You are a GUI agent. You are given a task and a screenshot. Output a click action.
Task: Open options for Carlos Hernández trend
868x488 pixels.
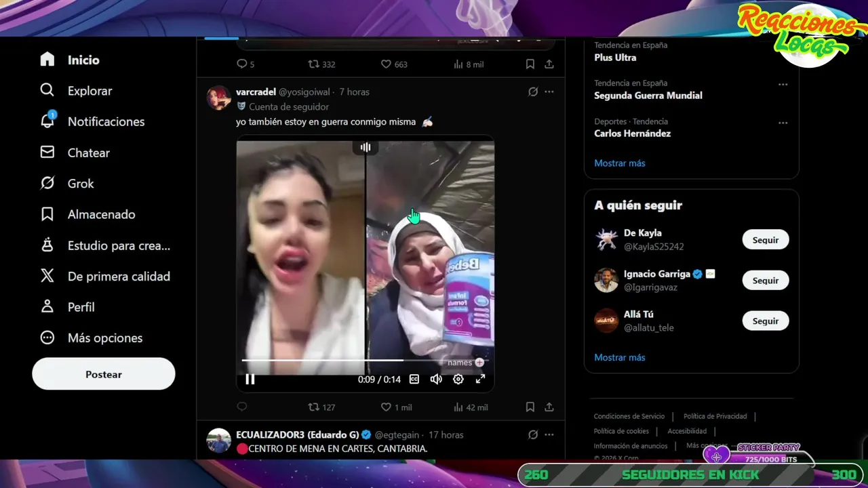point(783,123)
